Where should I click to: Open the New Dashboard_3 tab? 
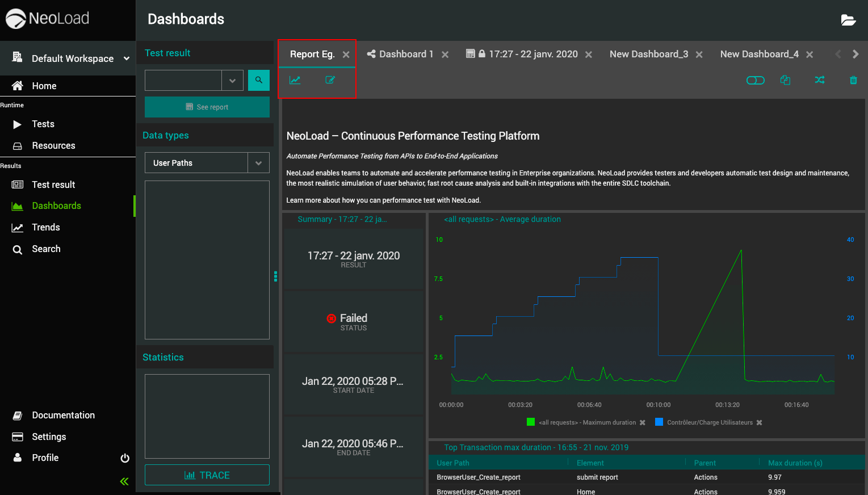[648, 54]
